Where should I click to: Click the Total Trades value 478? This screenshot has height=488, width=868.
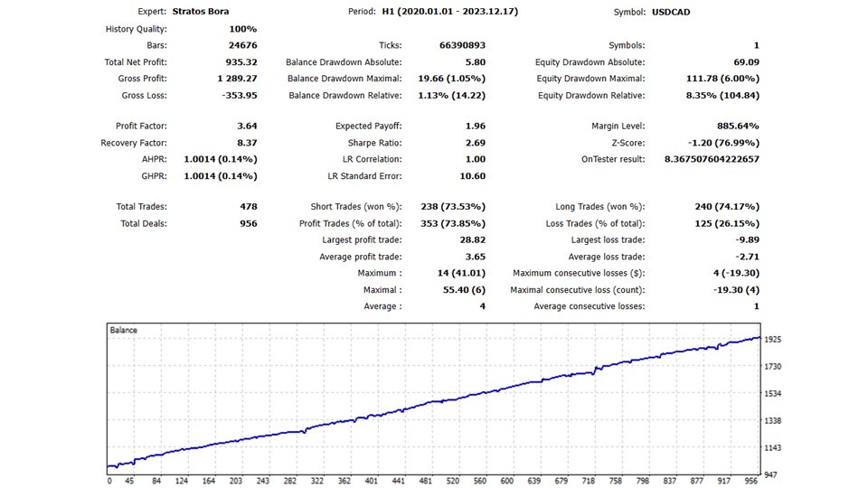[246, 207]
